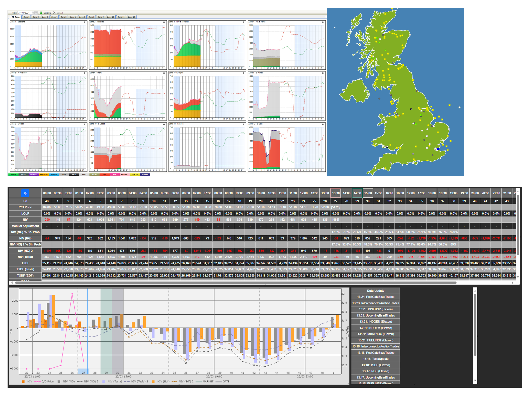Image resolution: width=532 pixels, height=396 pixels.
Task: Switch to the Zone 5 tab
Action: click(x=63, y=17)
